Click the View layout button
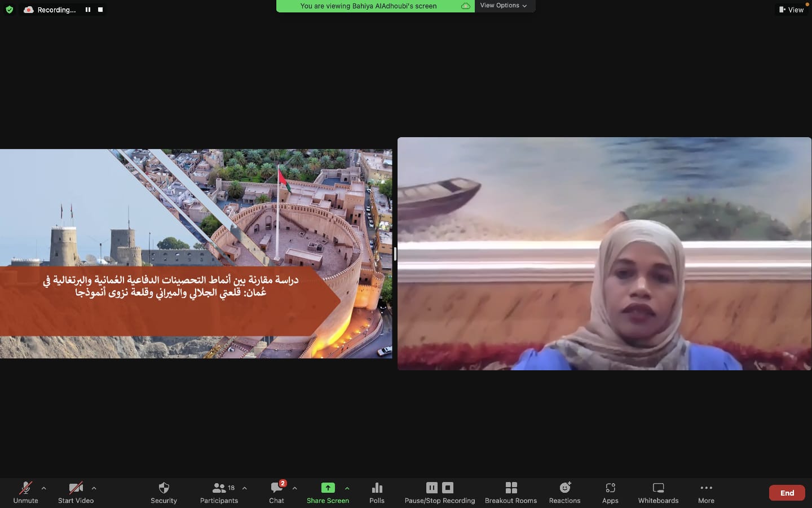Screen dimensions: 812x508 point(791,10)
